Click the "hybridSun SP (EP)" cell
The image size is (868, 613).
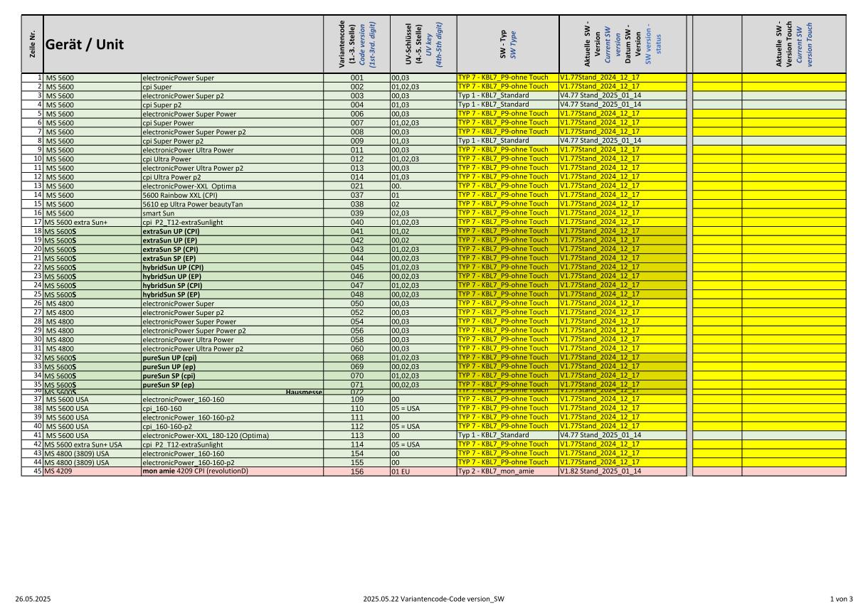(x=233, y=294)
